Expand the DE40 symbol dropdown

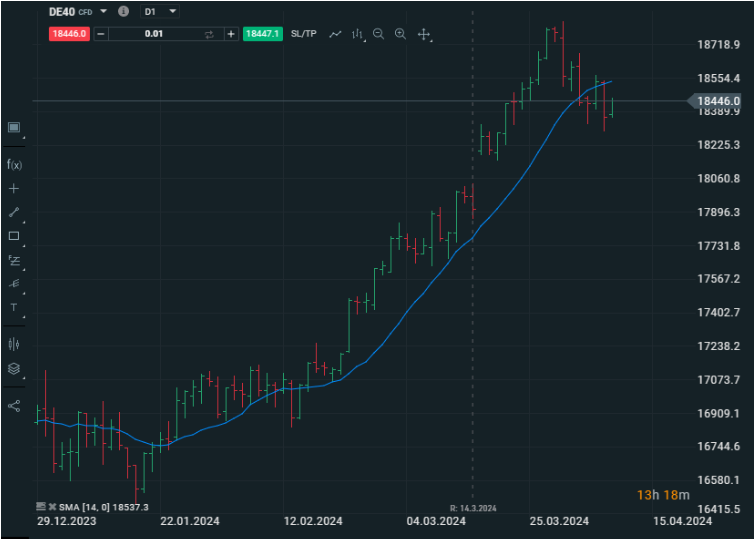(104, 11)
